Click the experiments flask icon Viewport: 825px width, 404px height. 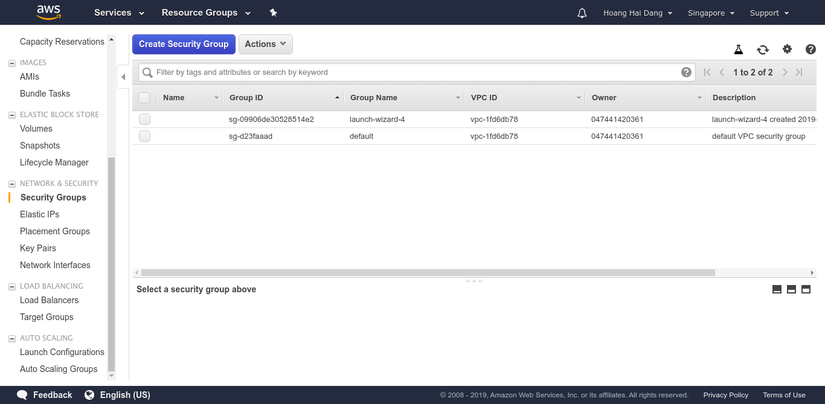click(739, 49)
